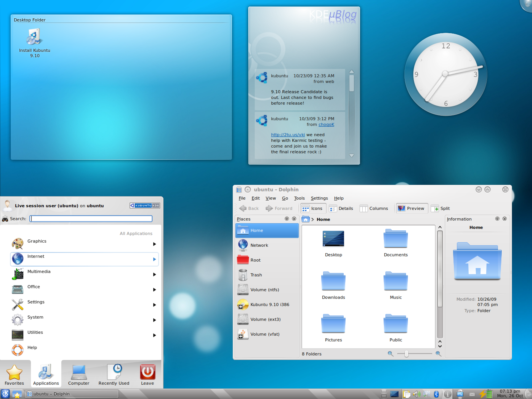Click the large Home folder preview in Information panel
Viewport: 532px width, 399px height.
pos(477,261)
